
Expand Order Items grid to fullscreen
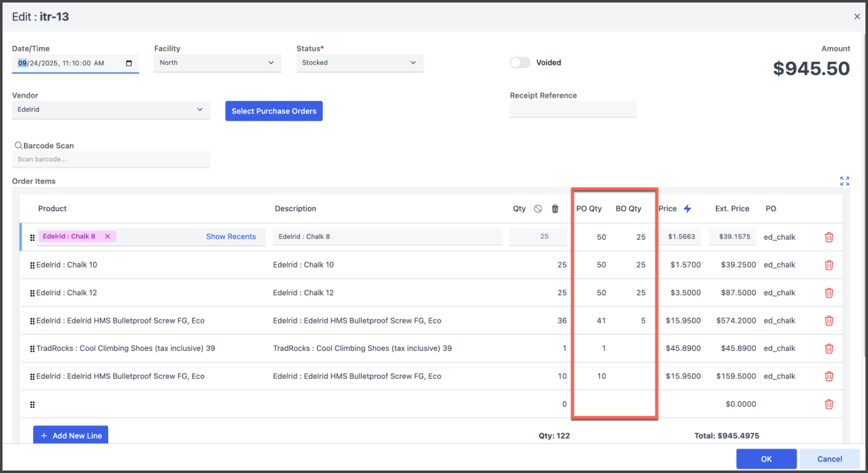point(845,181)
